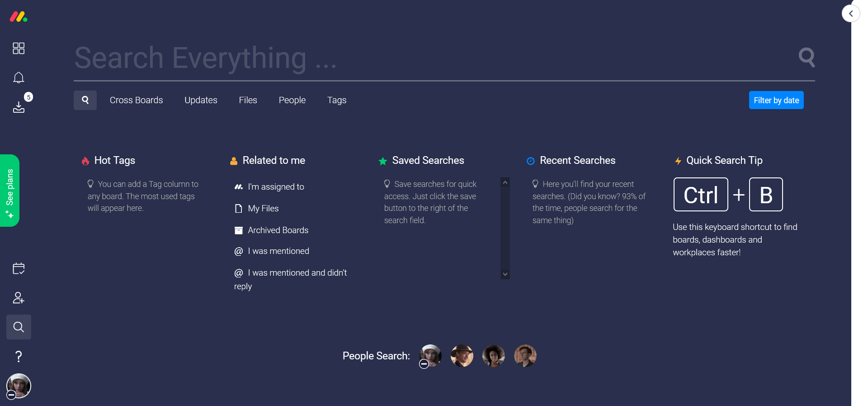Open the I'm assigned to search
Screen dimensions: 868x406
276,186
